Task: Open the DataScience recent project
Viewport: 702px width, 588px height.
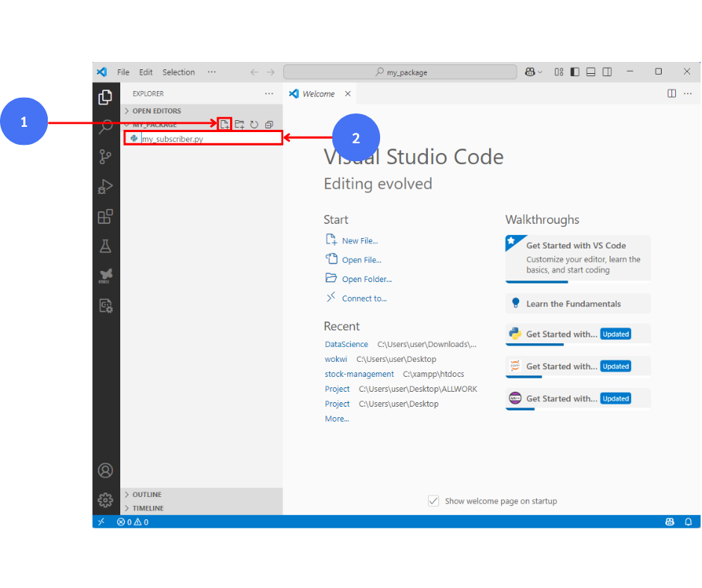Action: pos(347,344)
